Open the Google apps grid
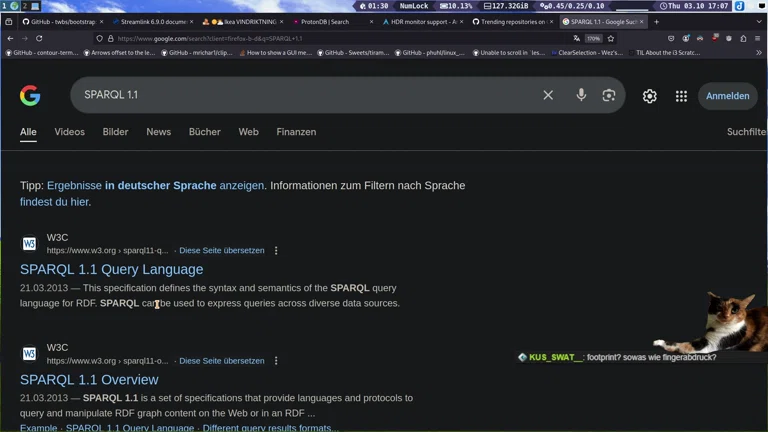This screenshot has width=768, height=432. [x=681, y=96]
